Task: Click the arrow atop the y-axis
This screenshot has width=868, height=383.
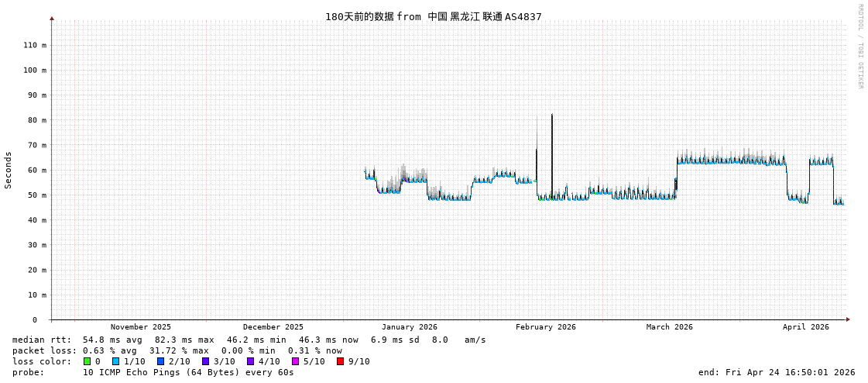Action: coord(52,18)
